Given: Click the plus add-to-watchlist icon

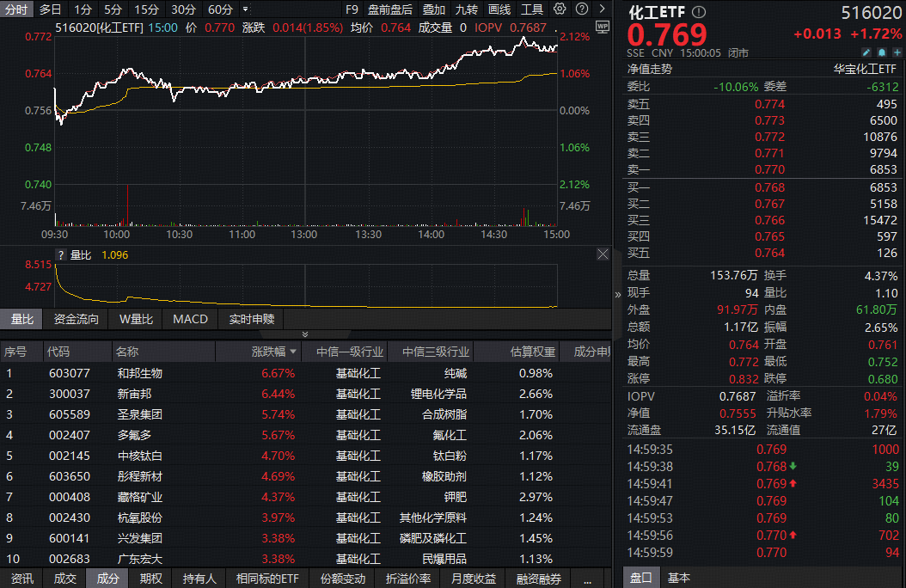Looking at the screenshot, I should (897, 53).
